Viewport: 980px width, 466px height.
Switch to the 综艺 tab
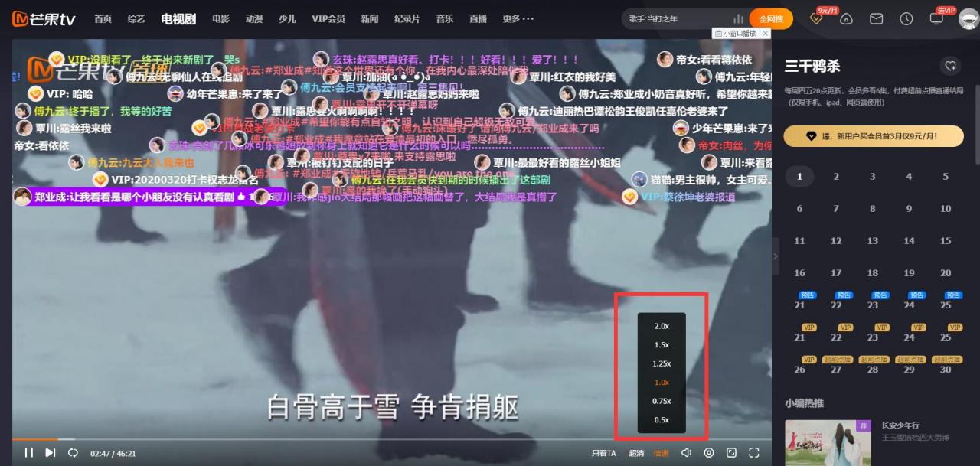[x=136, y=18]
